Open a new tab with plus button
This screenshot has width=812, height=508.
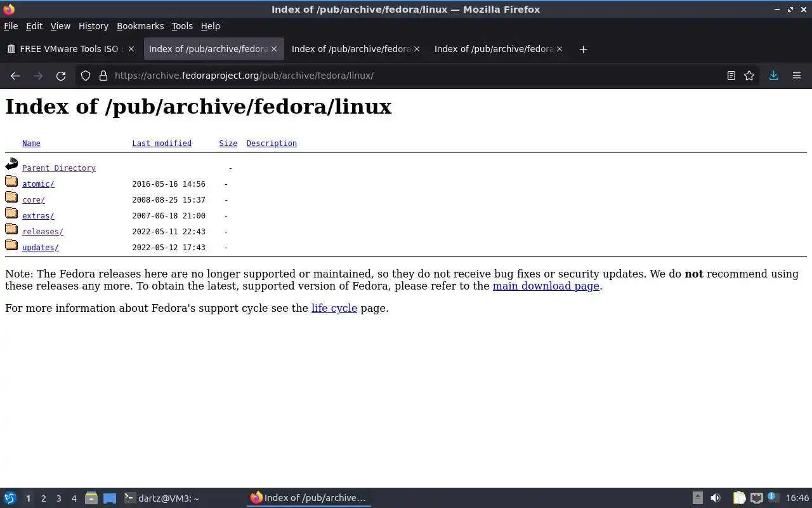tap(583, 49)
